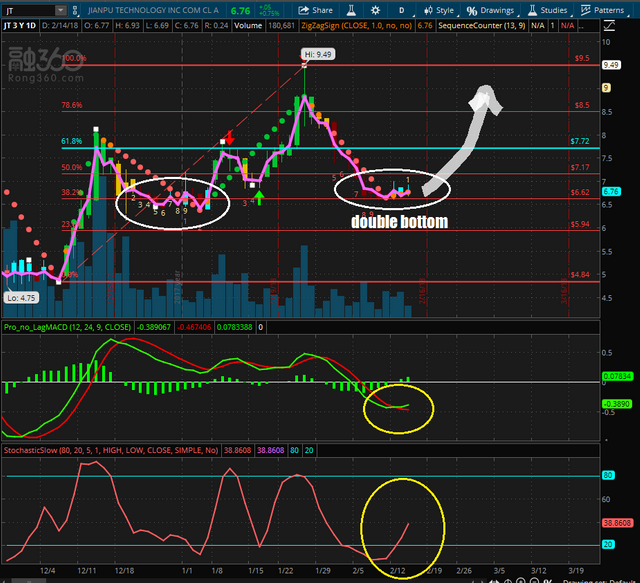Click the L: 6.69 low value
640x583 pixels.
tap(157, 26)
